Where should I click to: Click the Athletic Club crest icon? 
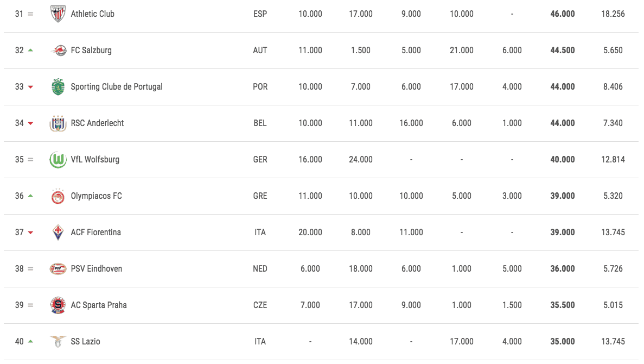(x=58, y=14)
